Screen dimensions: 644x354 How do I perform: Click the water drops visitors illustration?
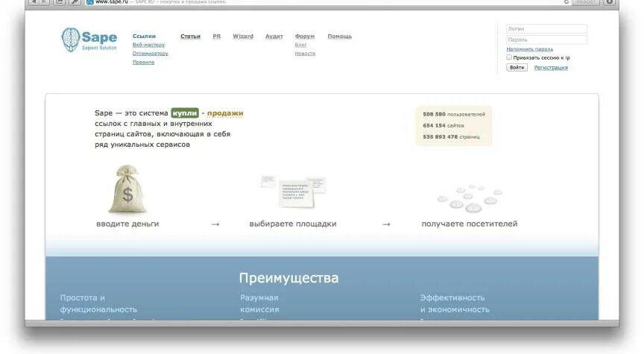tap(470, 198)
